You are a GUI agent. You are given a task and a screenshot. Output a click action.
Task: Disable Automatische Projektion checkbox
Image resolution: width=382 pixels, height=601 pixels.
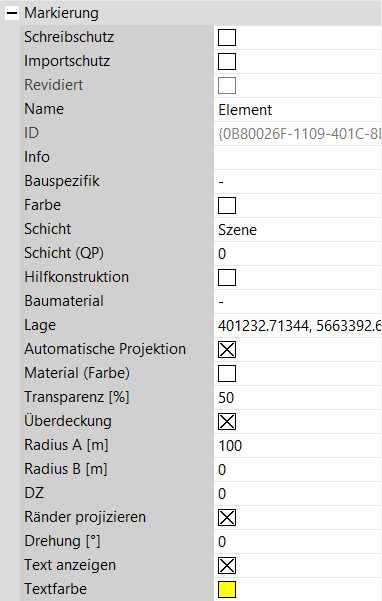coord(227,350)
